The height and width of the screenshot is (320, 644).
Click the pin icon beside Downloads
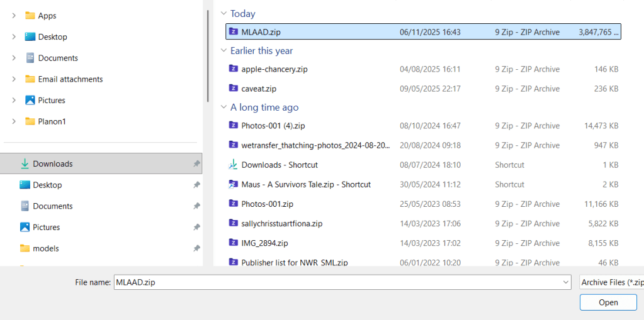[196, 164]
